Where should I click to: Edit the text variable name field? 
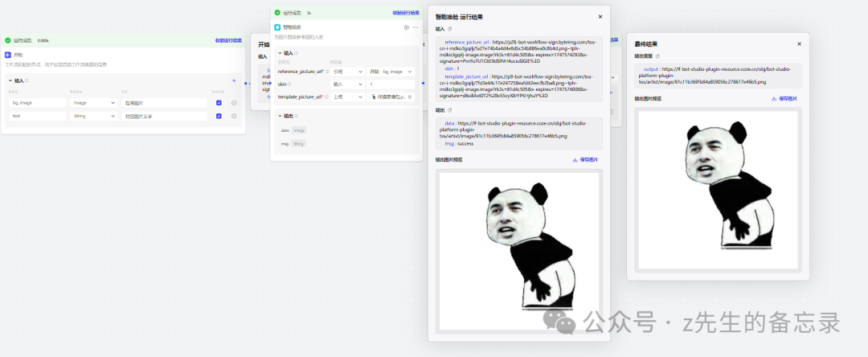tap(39, 117)
